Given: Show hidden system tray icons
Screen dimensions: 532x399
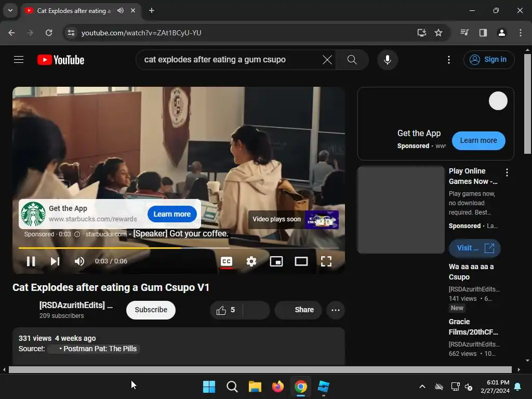Looking at the screenshot, I should tap(422, 387).
